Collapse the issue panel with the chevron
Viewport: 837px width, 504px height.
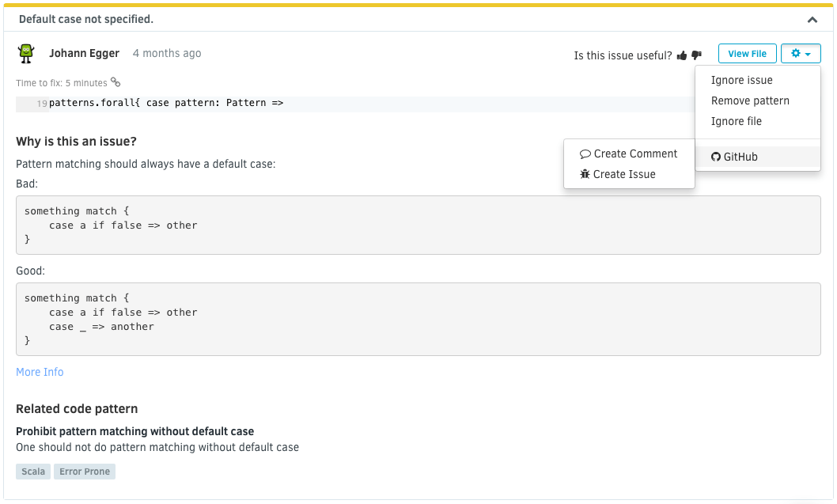tap(812, 20)
